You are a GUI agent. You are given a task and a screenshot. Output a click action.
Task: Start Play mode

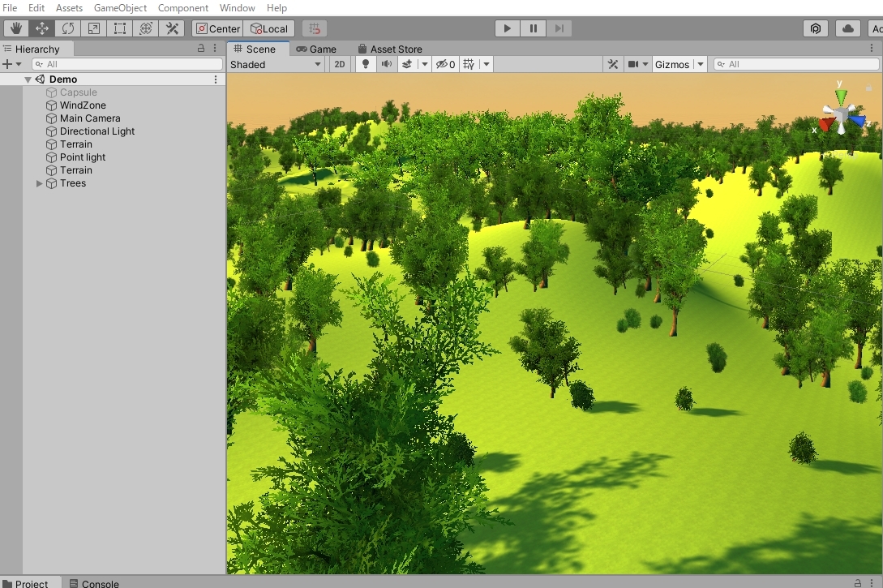(x=507, y=28)
